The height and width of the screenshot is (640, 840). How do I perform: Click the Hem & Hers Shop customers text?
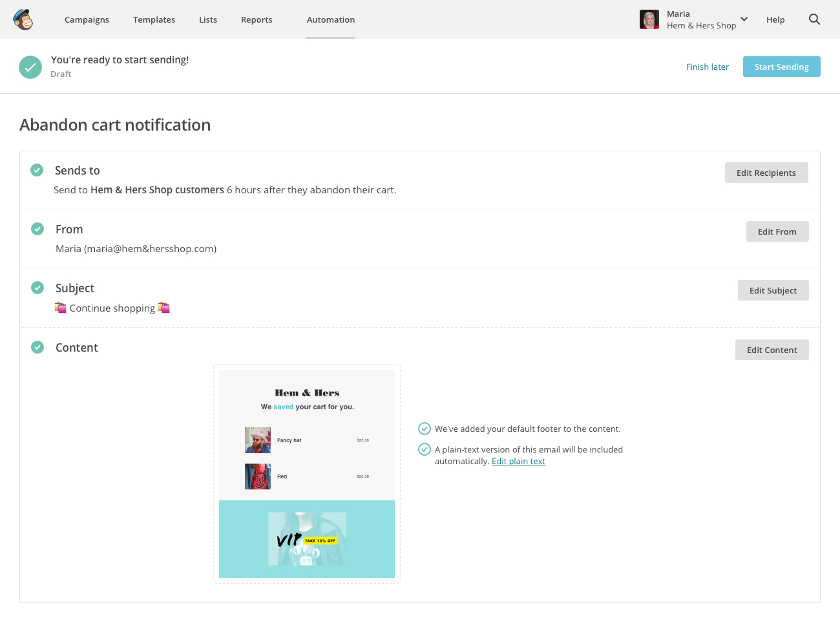coord(157,190)
